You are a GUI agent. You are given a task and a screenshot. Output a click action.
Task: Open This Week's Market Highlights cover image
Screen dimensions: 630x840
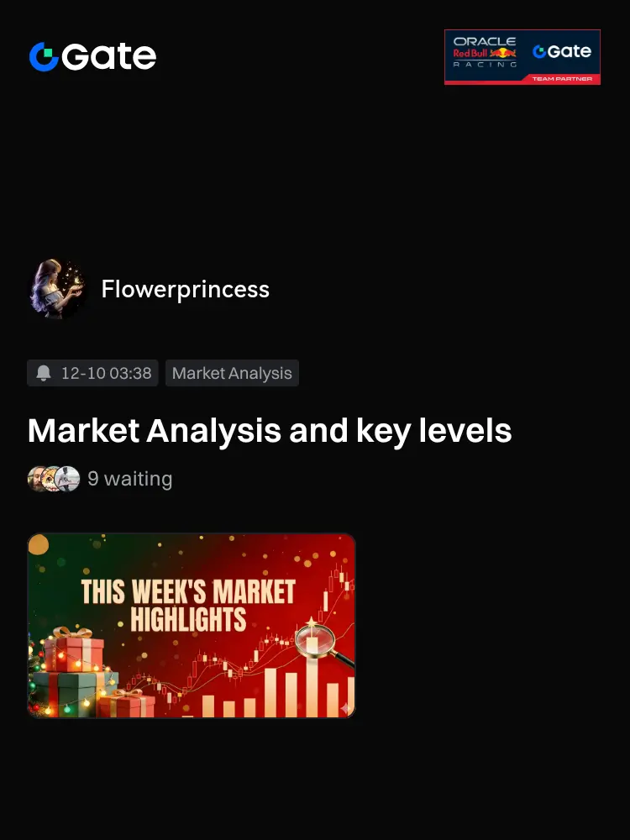pyautogui.click(x=192, y=625)
